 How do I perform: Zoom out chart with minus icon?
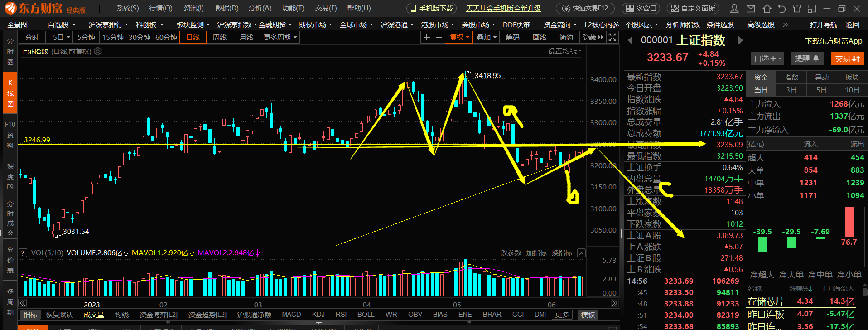[439, 37]
